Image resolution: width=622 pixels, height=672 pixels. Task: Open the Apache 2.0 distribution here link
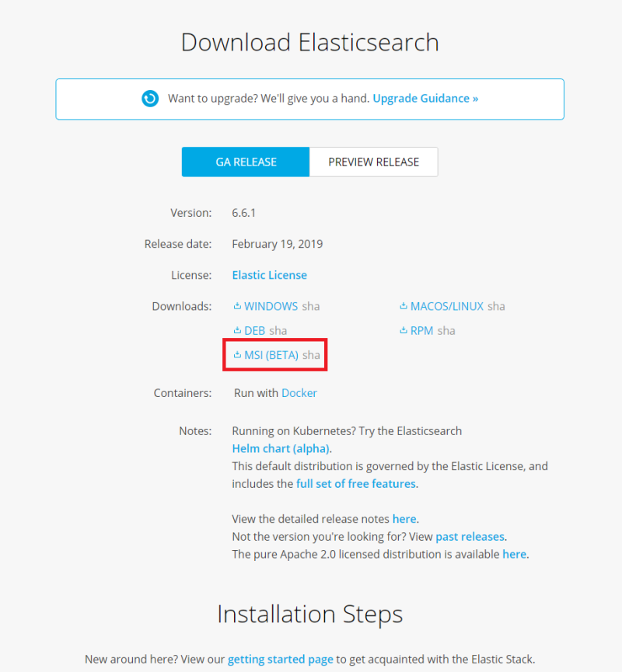(x=515, y=554)
